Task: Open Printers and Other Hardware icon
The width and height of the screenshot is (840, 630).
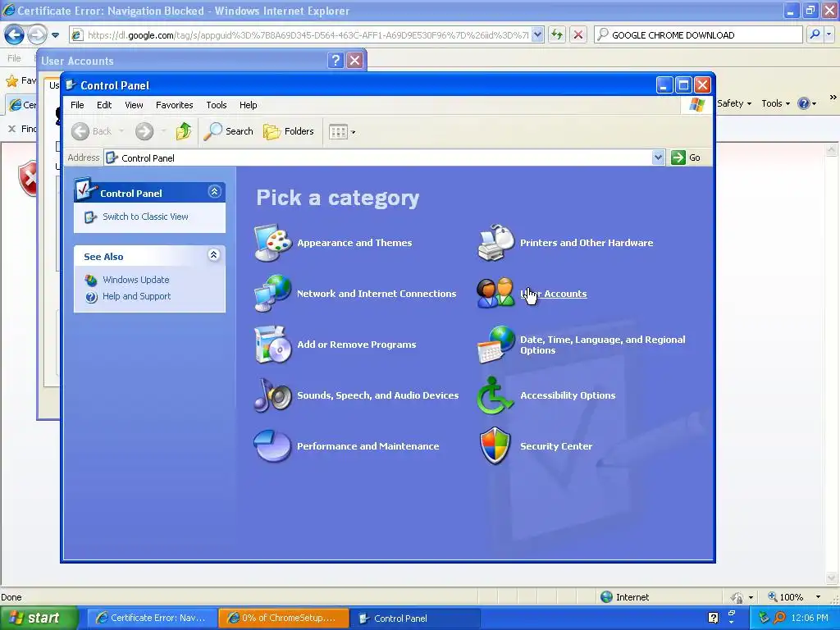Action: pyautogui.click(x=495, y=243)
